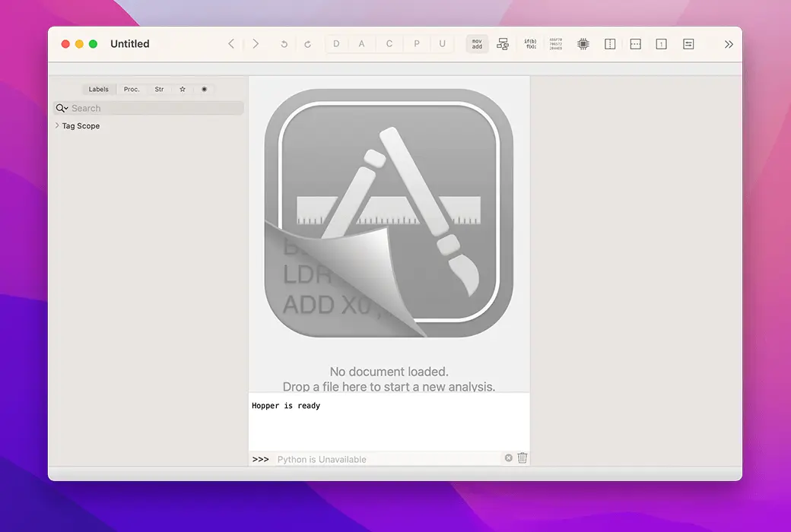
Task: Click 'No document loaded.' text
Action: (389, 372)
